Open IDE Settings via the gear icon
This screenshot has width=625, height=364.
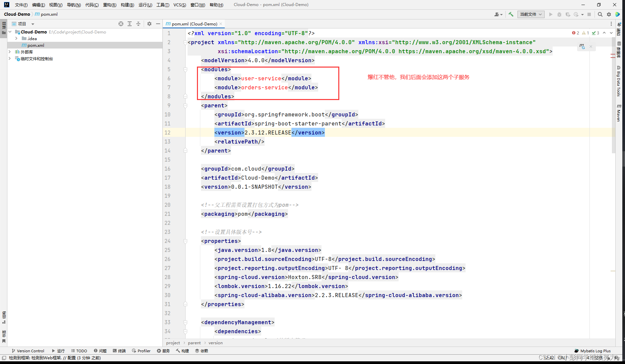[x=609, y=14]
